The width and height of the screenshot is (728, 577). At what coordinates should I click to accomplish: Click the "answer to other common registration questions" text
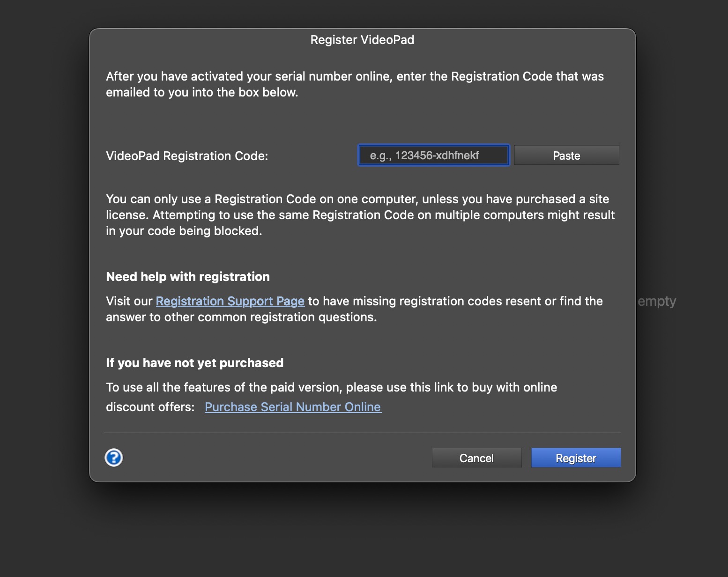coord(241,317)
